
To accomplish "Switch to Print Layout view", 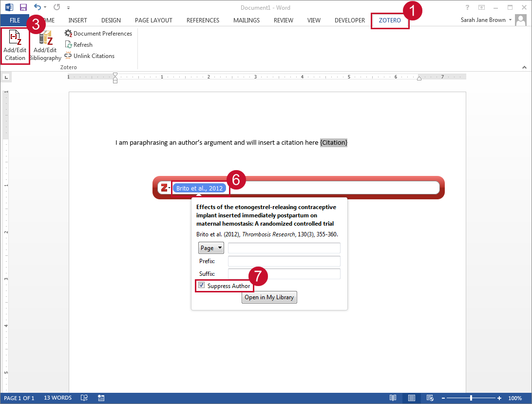I will (412, 398).
